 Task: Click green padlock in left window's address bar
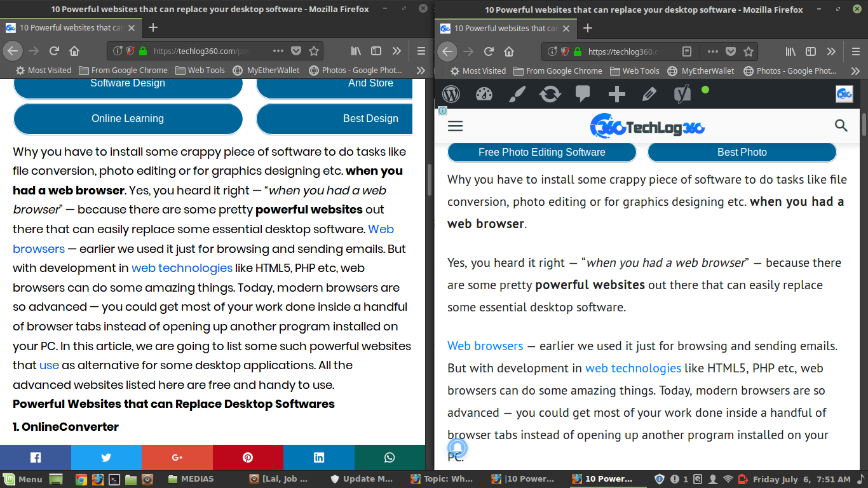[143, 51]
